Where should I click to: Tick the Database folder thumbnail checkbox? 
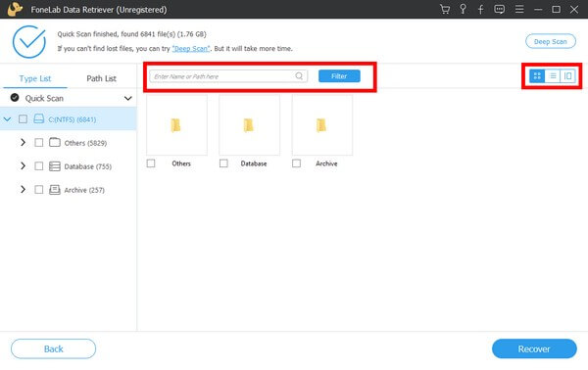(223, 163)
